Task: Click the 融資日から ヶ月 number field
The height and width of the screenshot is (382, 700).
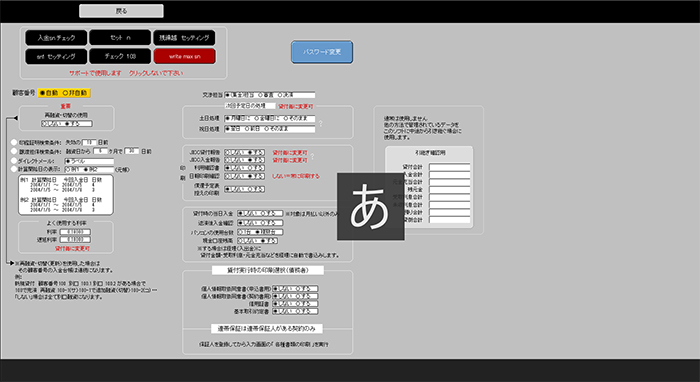Action: tap(100, 151)
